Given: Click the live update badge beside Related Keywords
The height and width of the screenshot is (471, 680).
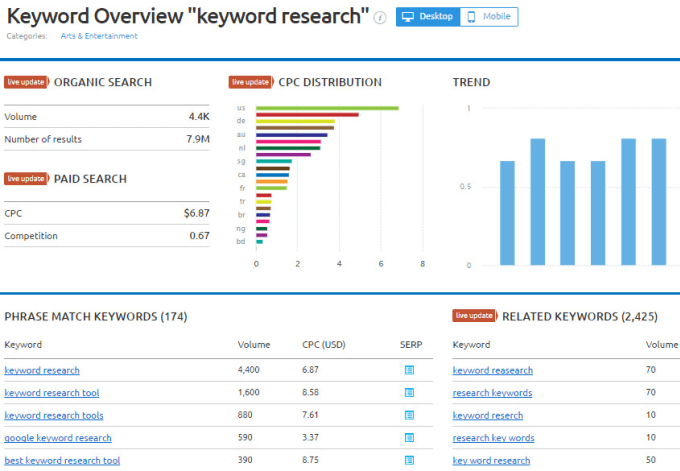Looking at the screenshot, I should point(474,316).
